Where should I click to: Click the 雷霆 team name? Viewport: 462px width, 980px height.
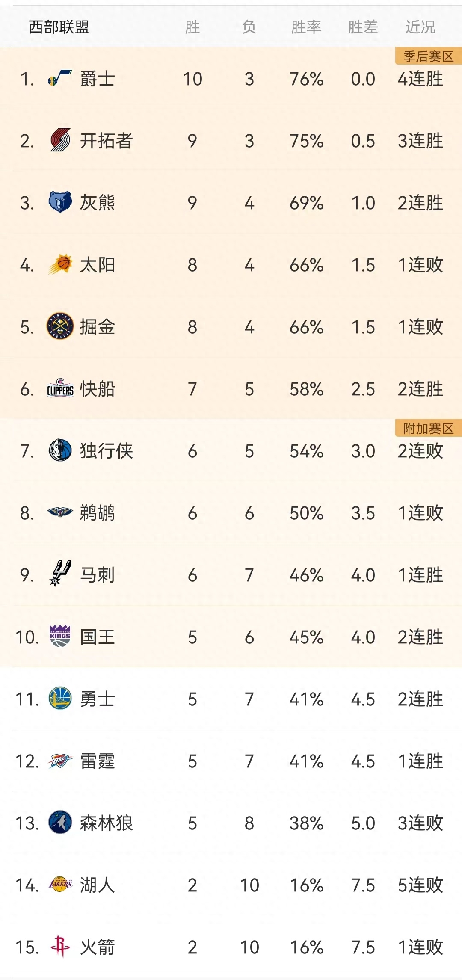pos(98,761)
